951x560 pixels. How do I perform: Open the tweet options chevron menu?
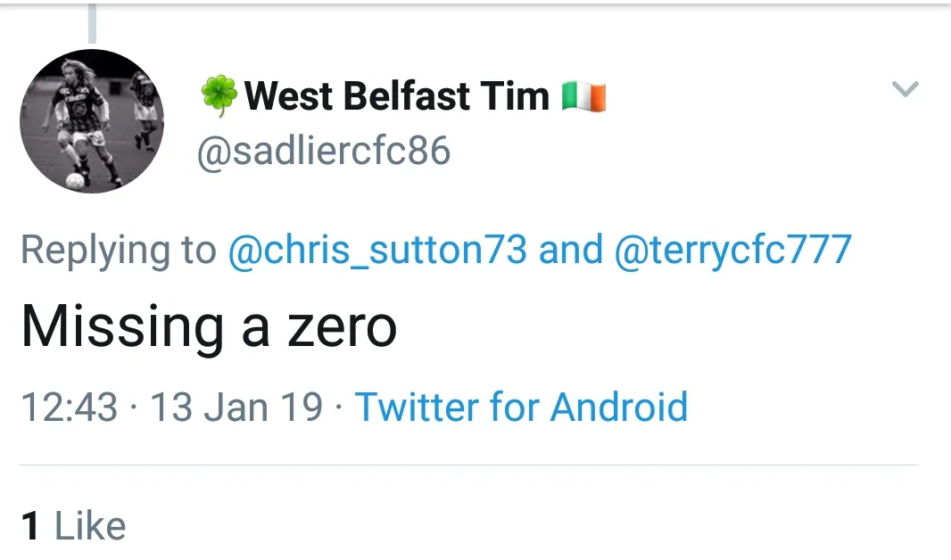coord(906,89)
